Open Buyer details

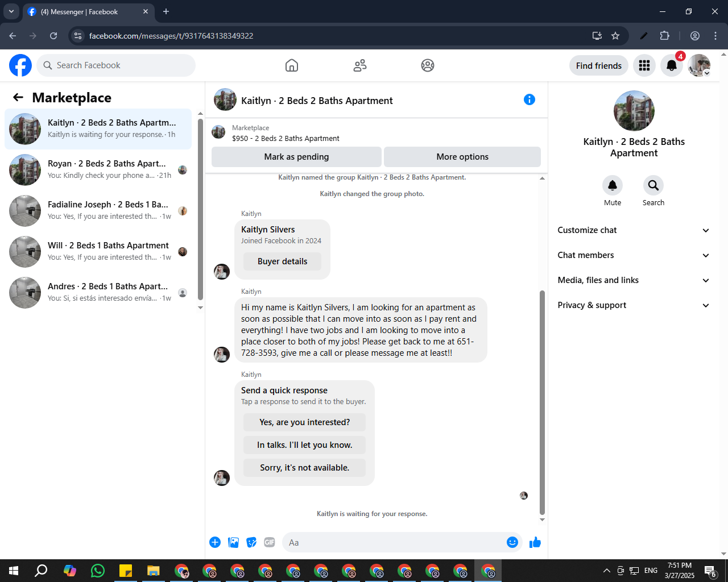282,261
